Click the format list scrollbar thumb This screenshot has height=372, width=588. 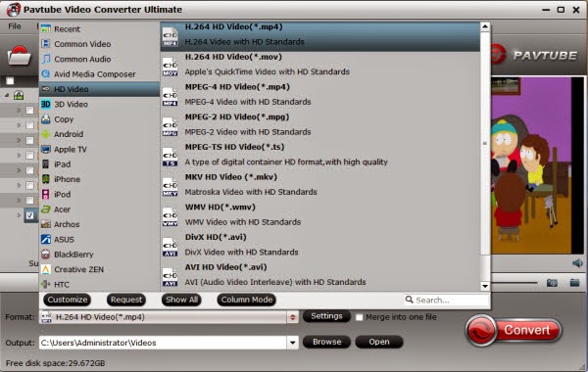click(485, 143)
